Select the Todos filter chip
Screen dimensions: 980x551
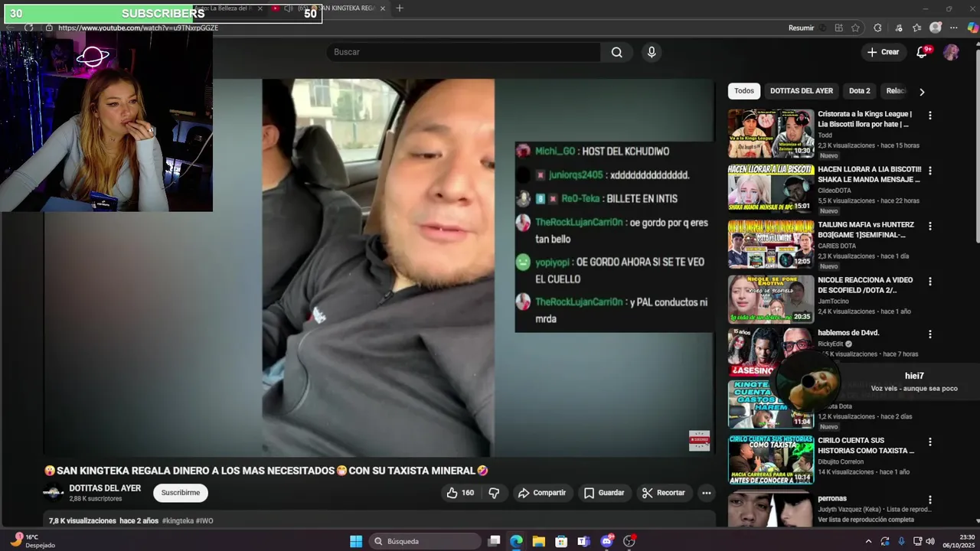(744, 91)
